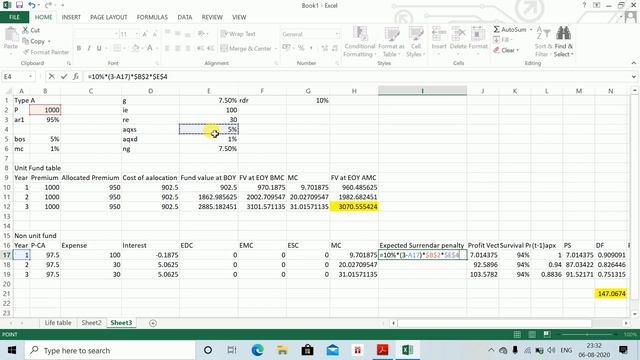Open Microsoft Edge from the taskbar
This screenshot has width=640, height=360.
(257, 350)
